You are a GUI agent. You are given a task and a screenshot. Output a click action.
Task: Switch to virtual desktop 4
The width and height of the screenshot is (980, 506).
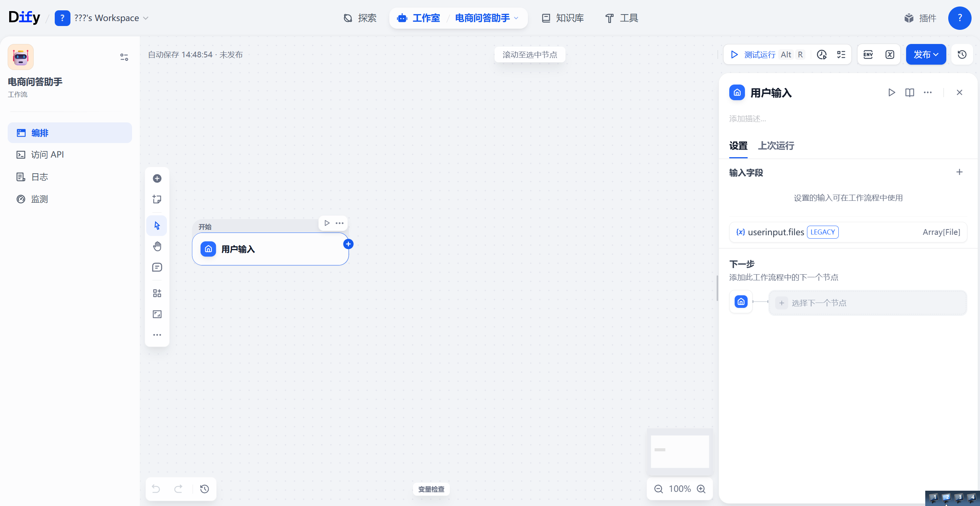[972, 498]
